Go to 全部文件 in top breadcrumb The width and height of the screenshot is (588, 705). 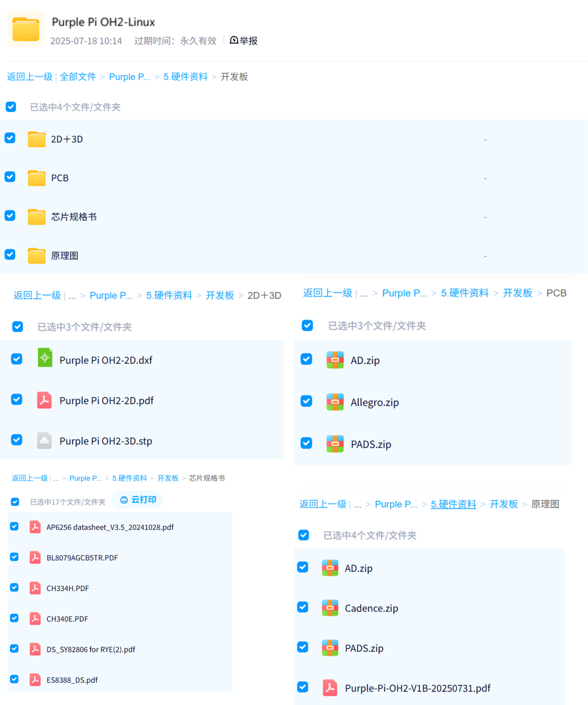pos(78,77)
